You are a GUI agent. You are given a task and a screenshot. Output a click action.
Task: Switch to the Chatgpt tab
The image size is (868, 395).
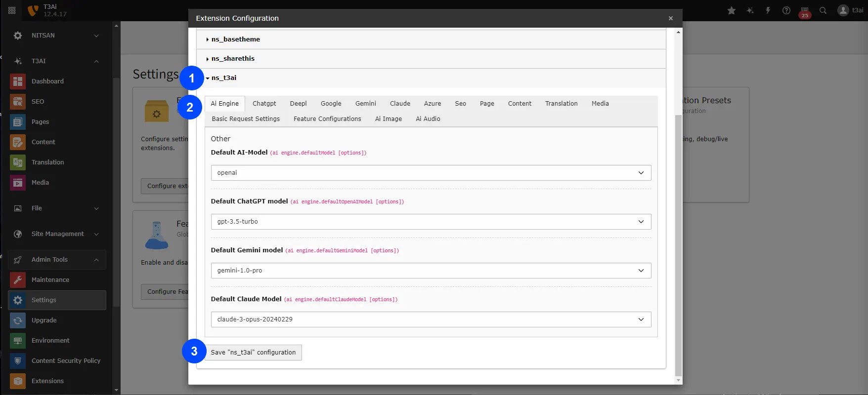(x=264, y=104)
